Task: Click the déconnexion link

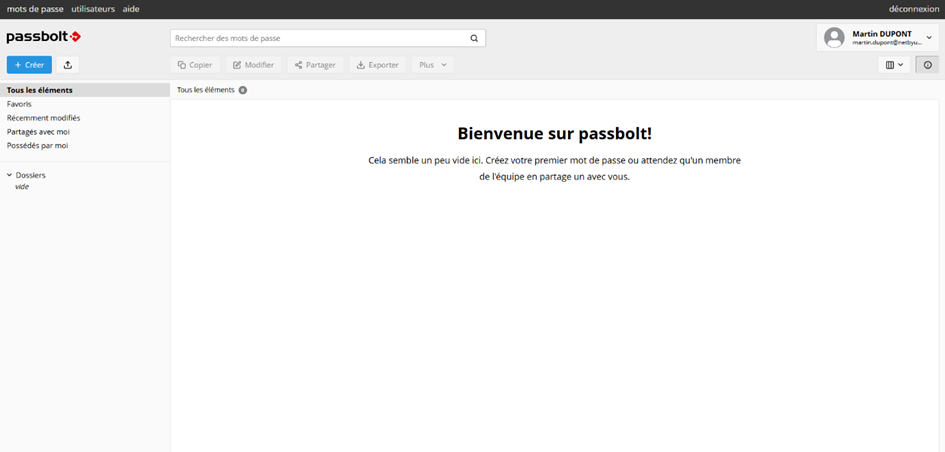Action: point(914,9)
